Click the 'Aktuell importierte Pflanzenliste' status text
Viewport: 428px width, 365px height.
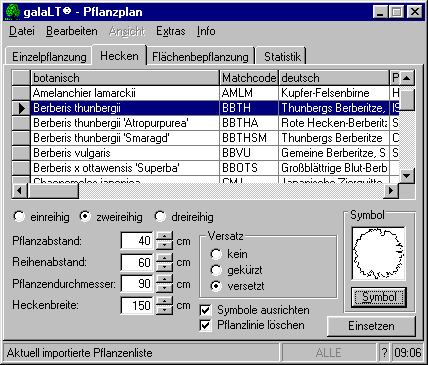(79, 353)
